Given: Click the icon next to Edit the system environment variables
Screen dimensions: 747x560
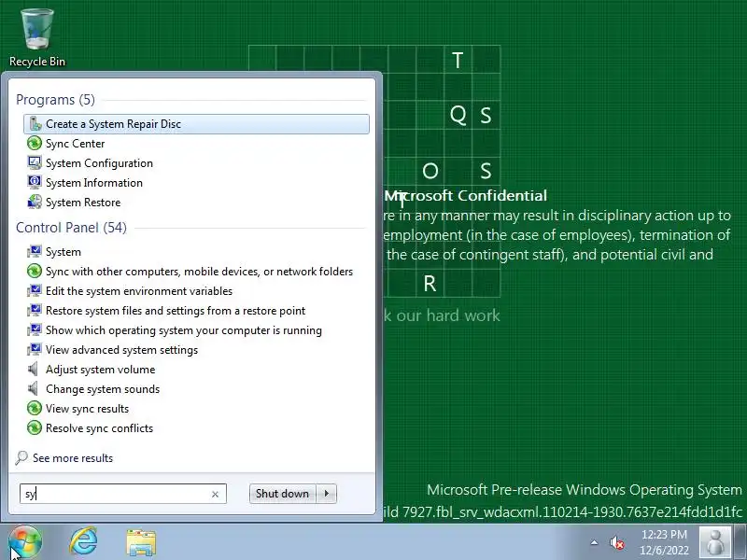Looking at the screenshot, I should (35, 290).
